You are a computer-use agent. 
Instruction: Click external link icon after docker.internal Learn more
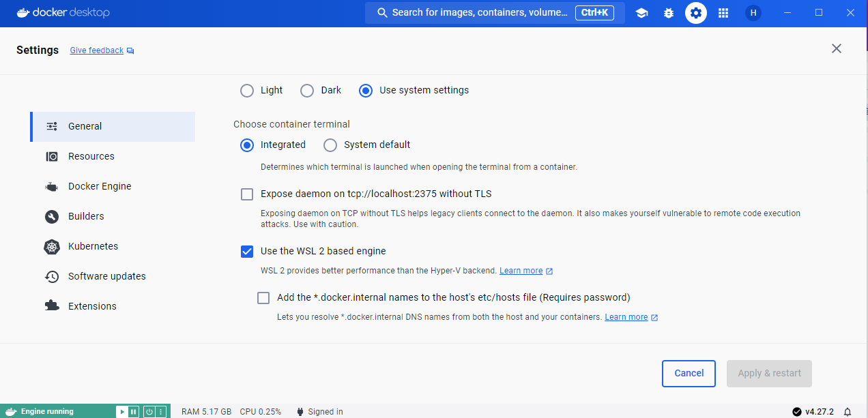(654, 318)
